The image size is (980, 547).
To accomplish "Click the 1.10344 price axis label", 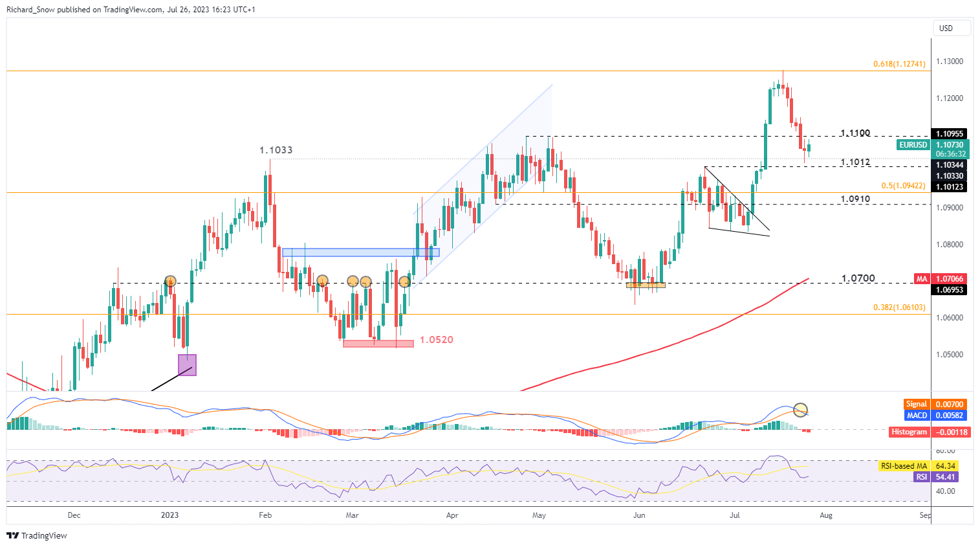I will tap(950, 165).
